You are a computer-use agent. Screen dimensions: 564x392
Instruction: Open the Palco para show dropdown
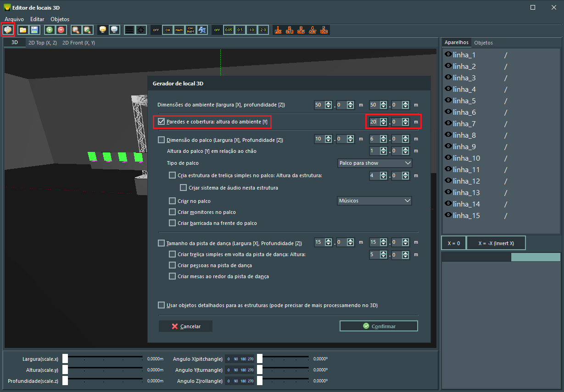(x=374, y=163)
